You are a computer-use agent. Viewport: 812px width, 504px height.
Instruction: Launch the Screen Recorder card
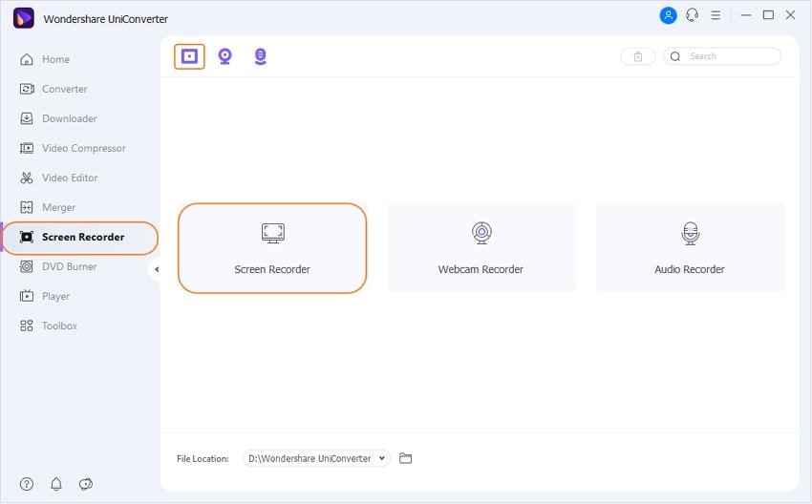[x=272, y=248]
